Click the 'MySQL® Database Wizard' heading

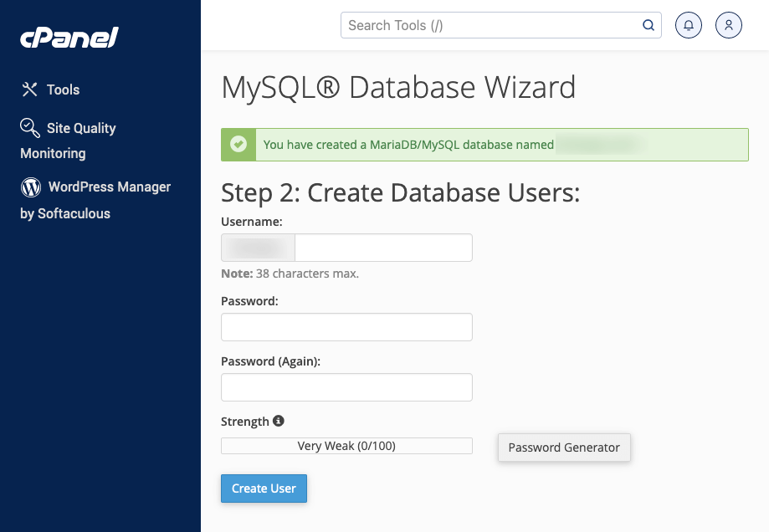pos(398,87)
